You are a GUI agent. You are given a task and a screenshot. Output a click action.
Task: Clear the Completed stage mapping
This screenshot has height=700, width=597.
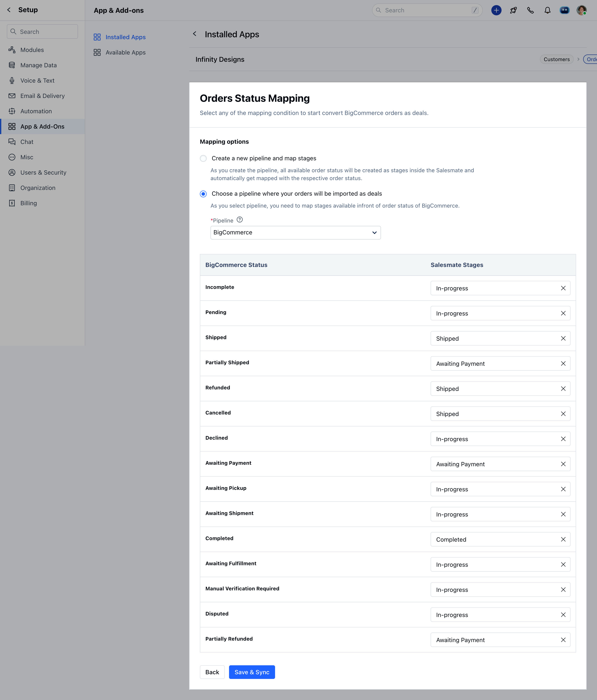pyautogui.click(x=563, y=539)
